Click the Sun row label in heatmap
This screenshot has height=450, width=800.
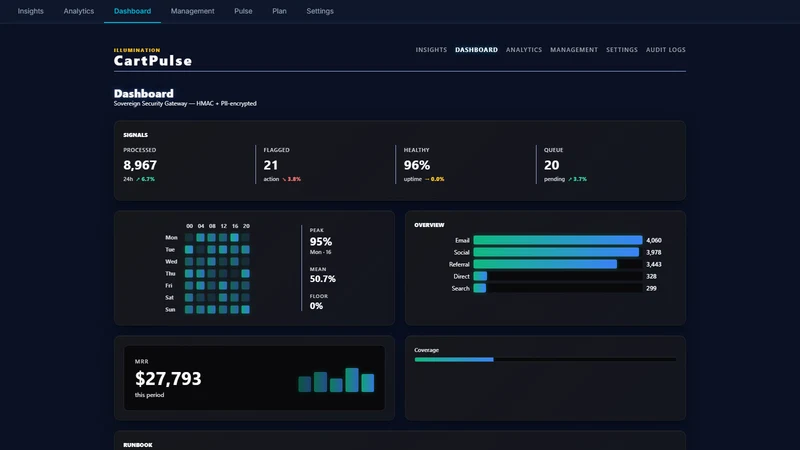[170, 309]
